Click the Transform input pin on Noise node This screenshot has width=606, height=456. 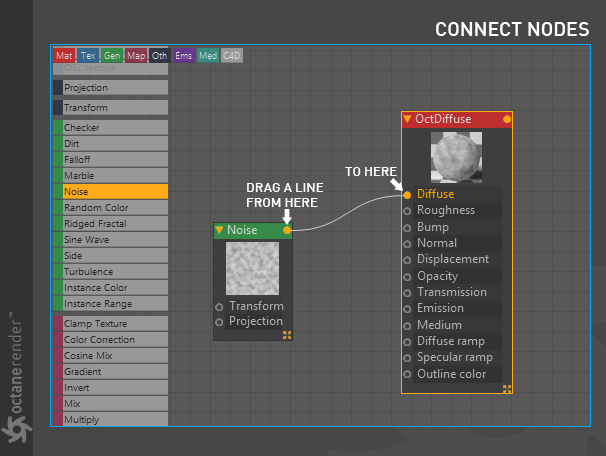[219, 307]
